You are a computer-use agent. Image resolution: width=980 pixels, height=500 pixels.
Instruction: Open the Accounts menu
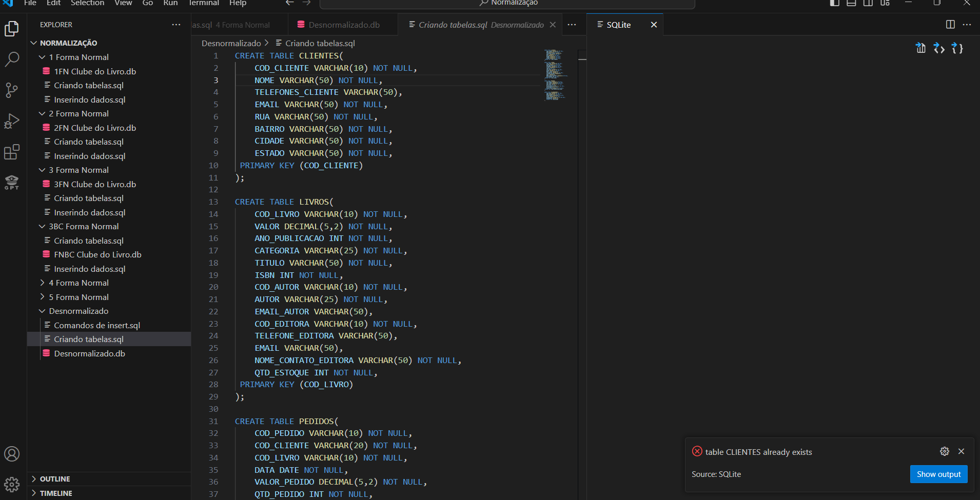[12, 454]
